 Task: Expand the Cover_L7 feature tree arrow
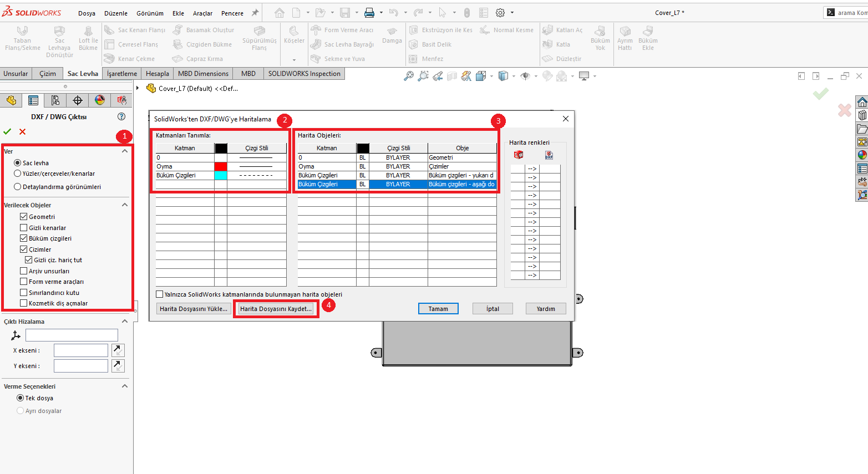138,88
